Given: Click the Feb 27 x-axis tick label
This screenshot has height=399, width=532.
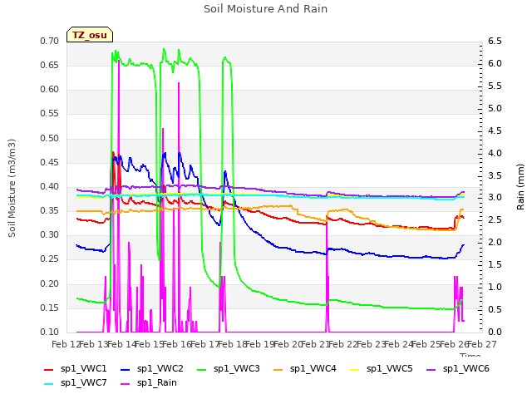Looking at the screenshot, I should coord(482,345).
